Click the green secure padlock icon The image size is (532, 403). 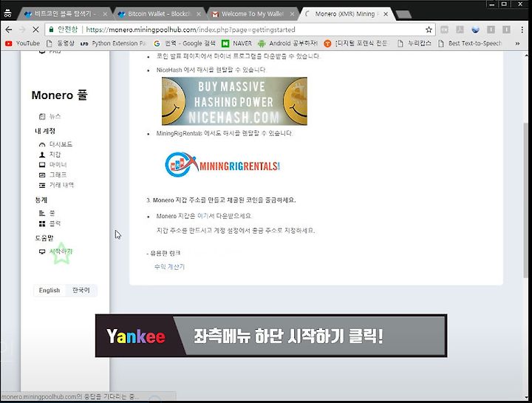[51, 30]
